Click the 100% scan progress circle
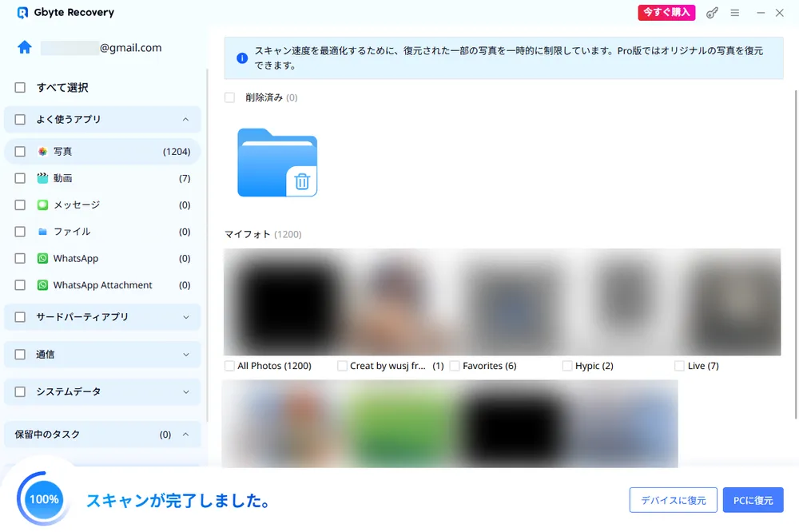This screenshot has width=799, height=532. click(x=42, y=499)
